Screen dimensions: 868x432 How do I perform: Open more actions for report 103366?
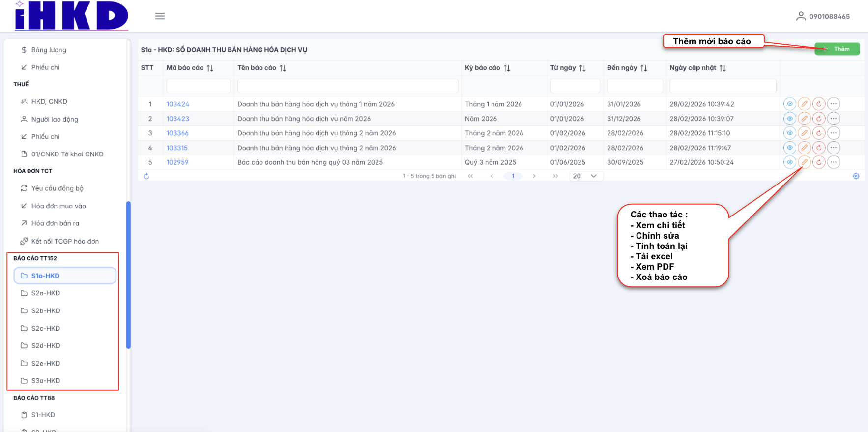pyautogui.click(x=833, y=133)
